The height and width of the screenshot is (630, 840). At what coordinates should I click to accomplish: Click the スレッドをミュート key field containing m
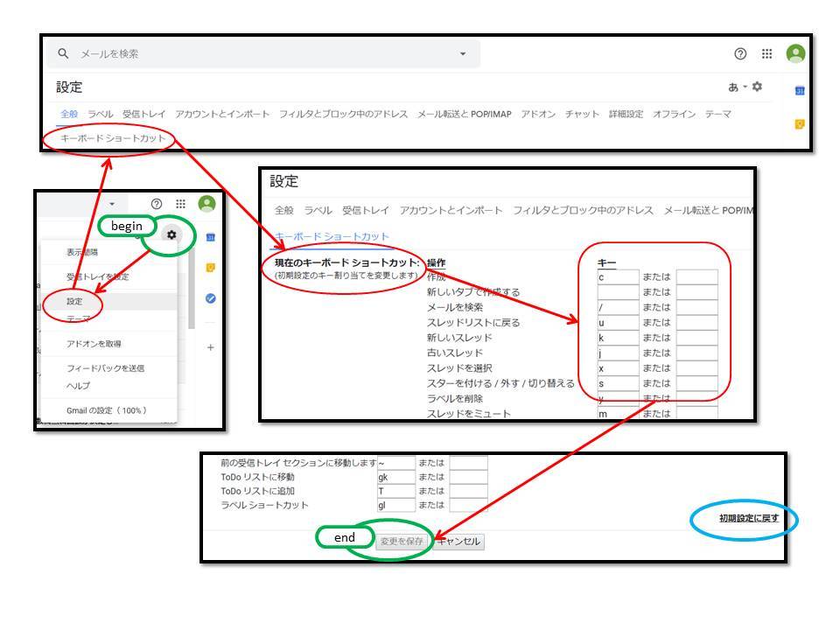click(619, 414)
